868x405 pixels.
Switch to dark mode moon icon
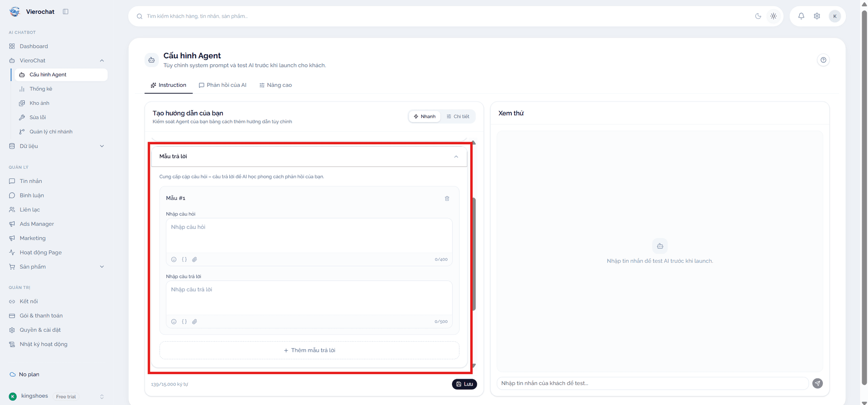tap(758, 16)
